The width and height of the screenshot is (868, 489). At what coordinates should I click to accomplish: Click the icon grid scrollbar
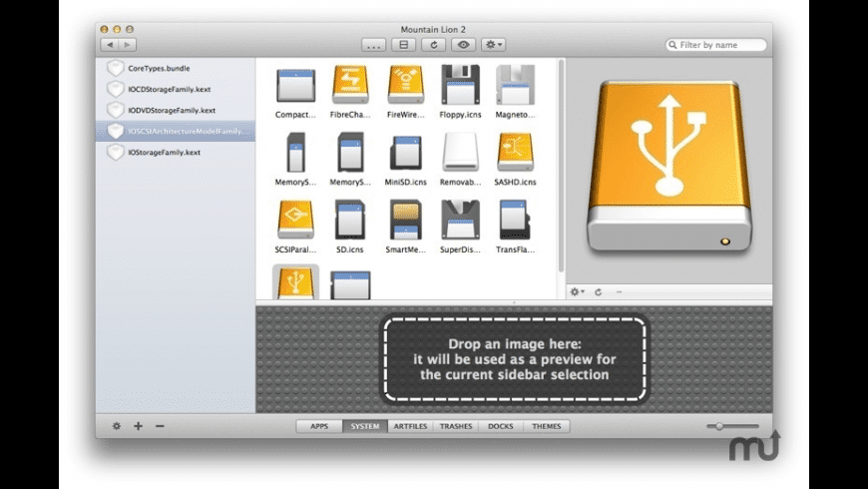(561, 166)
